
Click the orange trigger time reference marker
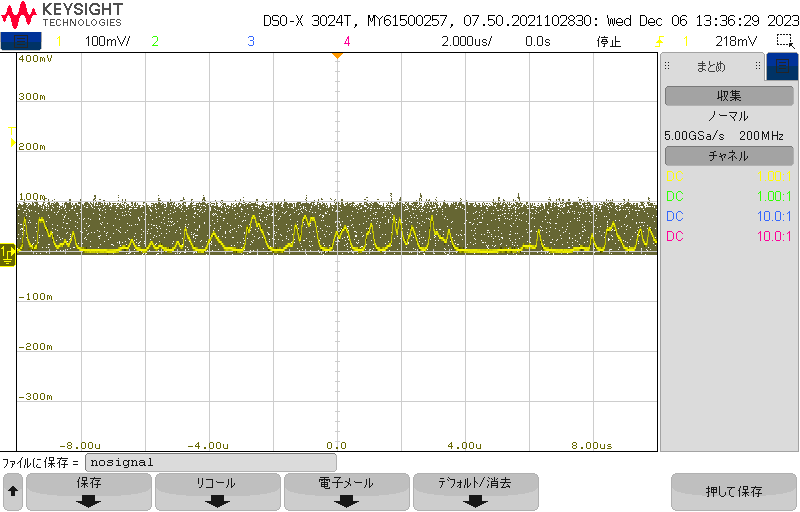click(337, 56)
